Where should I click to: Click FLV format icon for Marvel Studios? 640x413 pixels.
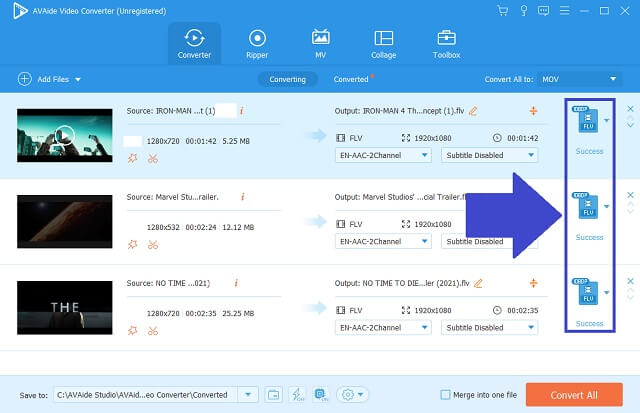tap(586, 206)
